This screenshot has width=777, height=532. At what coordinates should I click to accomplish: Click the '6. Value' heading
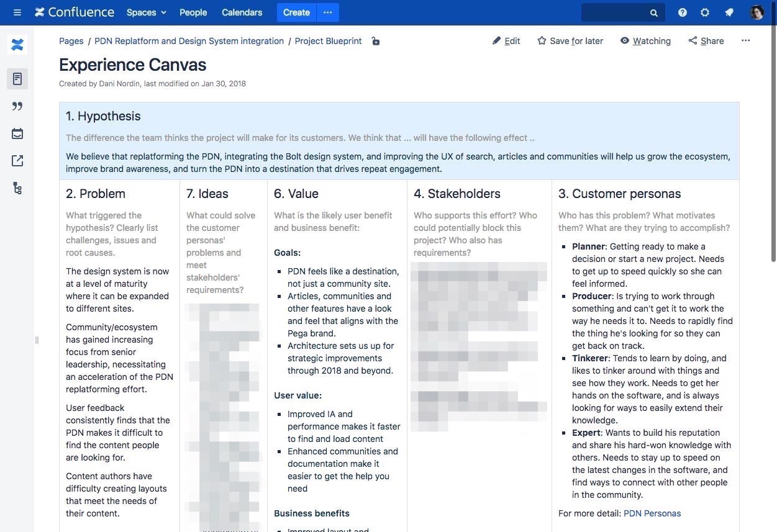pyautogui.click(x=296, y=194)
